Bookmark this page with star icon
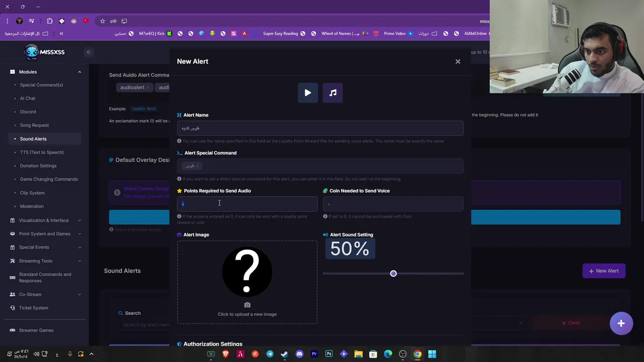The image size is (644, 362). pyautogui.click(x=103, y=21)
